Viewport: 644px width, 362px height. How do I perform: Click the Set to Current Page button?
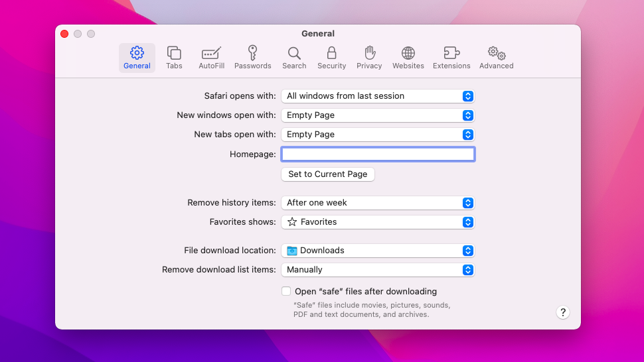coord(328,174)
